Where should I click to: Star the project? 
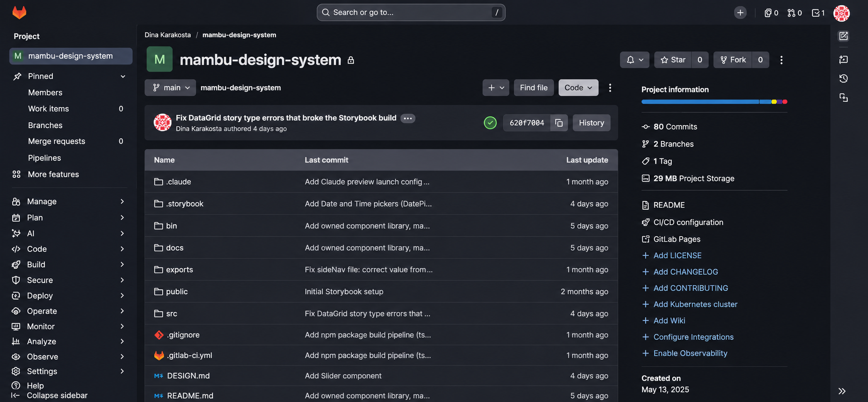[x=673, y=60]
